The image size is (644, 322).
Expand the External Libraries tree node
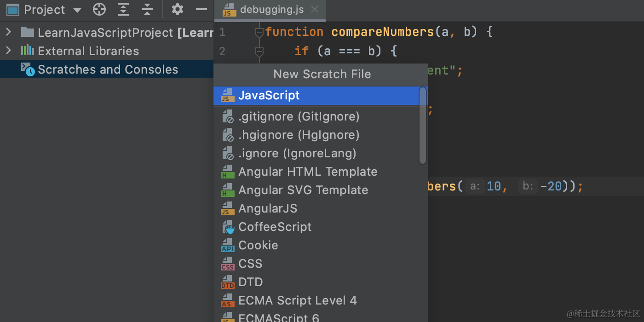(8, 51)
